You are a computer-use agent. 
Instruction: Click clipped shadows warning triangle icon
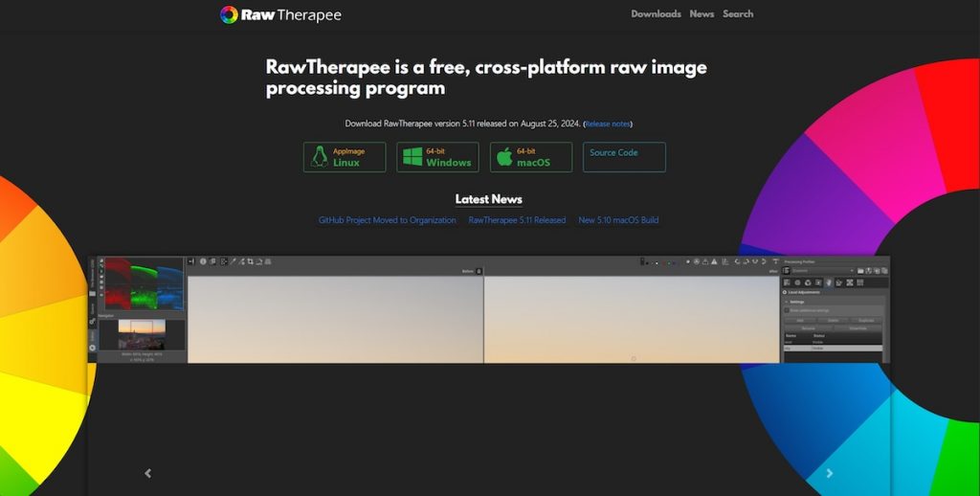click(x=705, y=261)
